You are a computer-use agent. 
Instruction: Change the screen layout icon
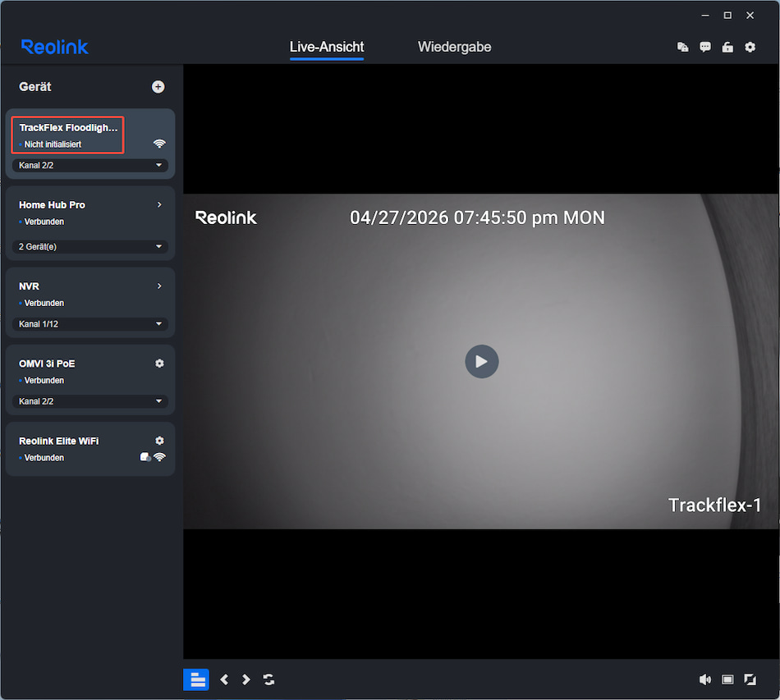(x=727, y=679)
